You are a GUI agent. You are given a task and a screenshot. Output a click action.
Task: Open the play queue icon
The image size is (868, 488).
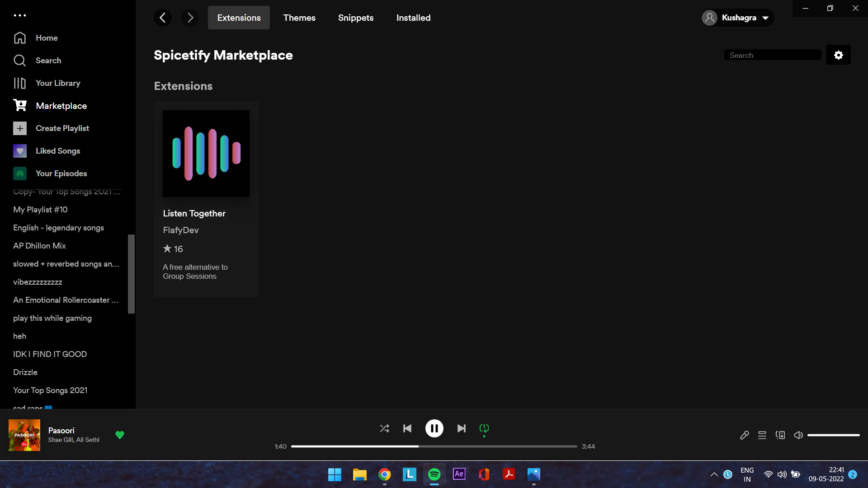tap(762, 435)
